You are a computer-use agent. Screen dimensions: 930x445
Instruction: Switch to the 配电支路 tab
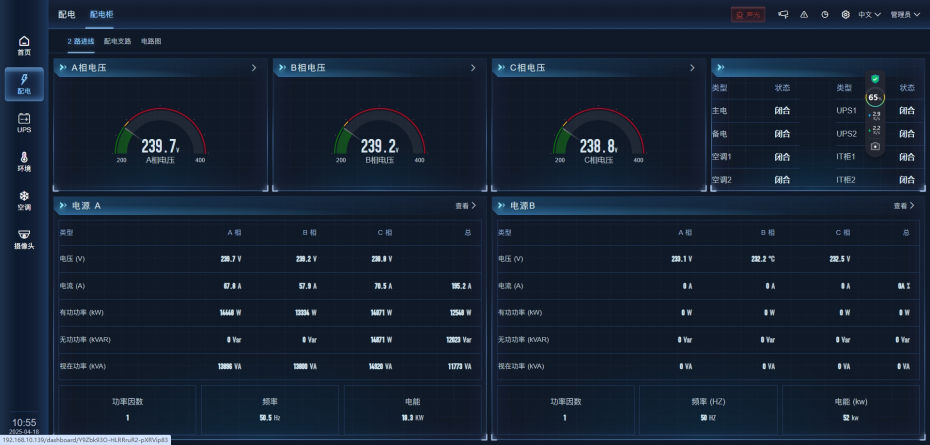point(117,42)
